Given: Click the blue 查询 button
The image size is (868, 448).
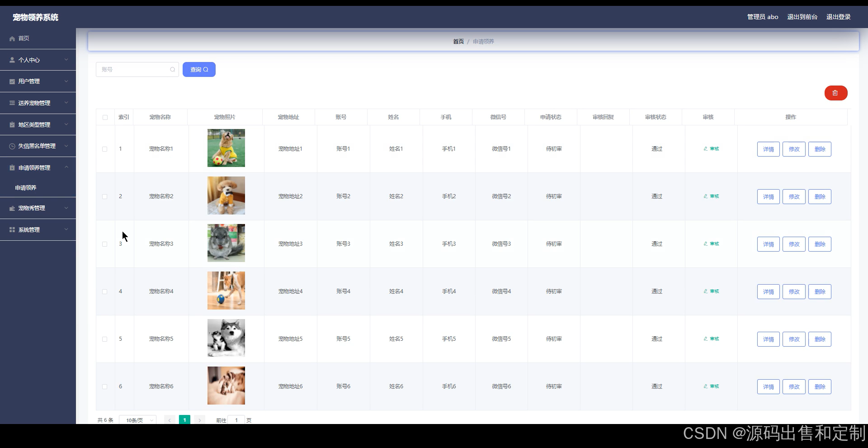Looking at the screenshot, I should click(x=199, y=69).
